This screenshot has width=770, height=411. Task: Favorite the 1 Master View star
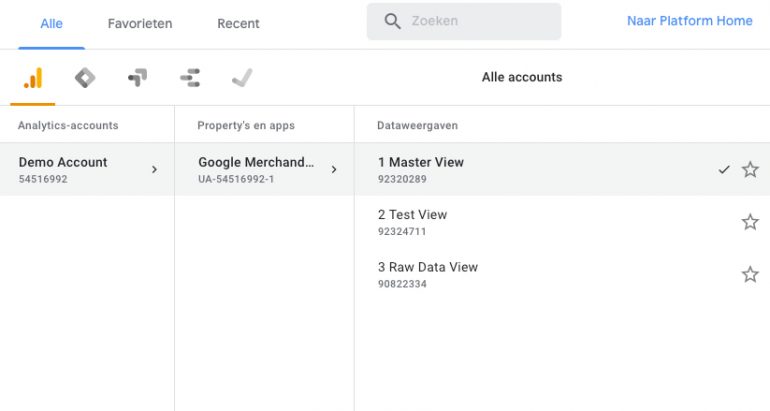click(x=750, y=169)
